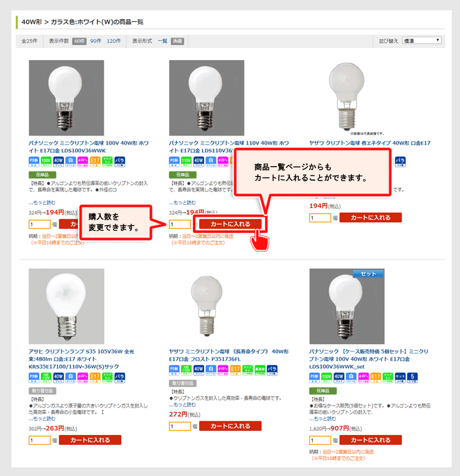The image size is (460, 476).
Task: Click quantity field for Panasonic 5個セット
Action: 320,440
